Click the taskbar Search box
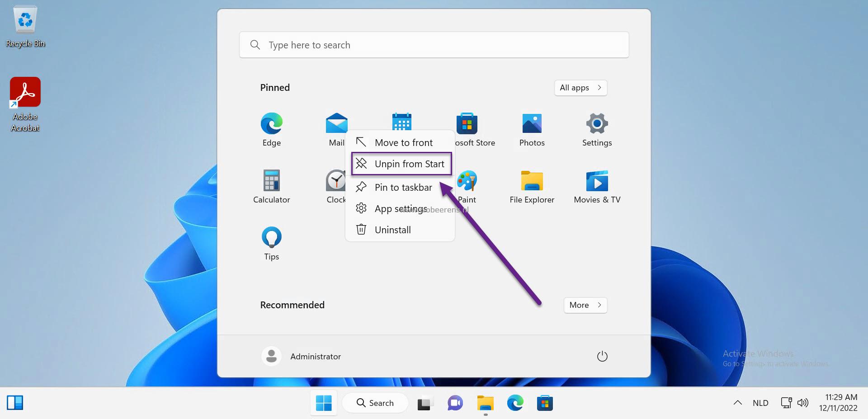The width and height of the screenshot is (868, 419). click(375, 403)
